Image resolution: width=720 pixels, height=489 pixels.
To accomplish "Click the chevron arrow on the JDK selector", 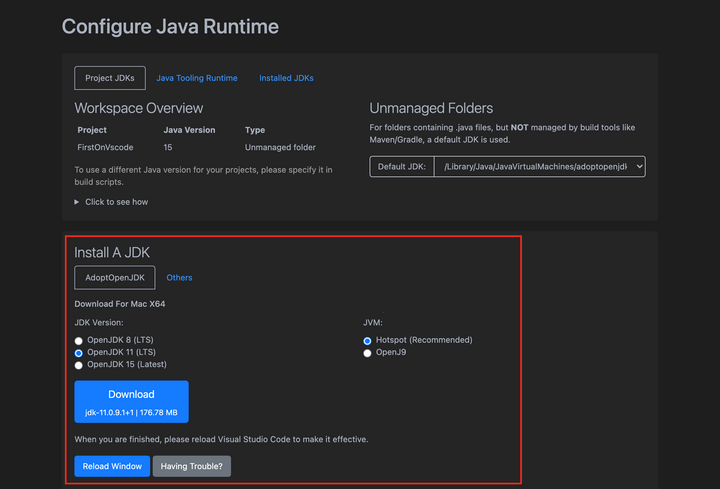I will click(638, 167).
